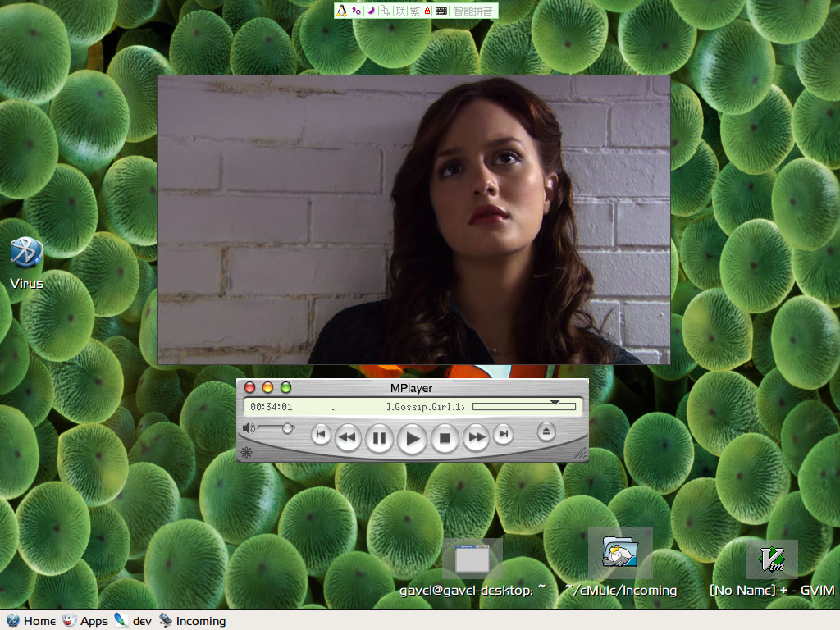This screenshot has height=630, width=840.
Task: Click the MPlayer video window
Action: pos(414,220)
